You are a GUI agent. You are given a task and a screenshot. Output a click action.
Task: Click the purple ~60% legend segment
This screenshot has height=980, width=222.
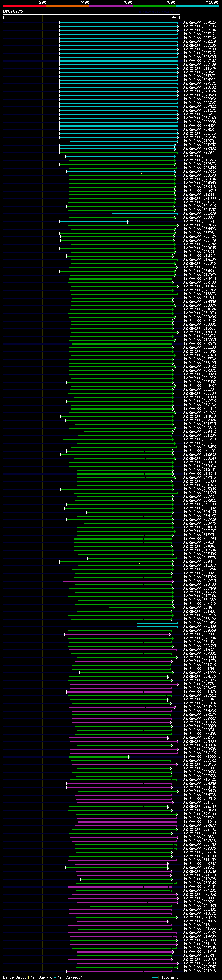[x=111, y=6]
